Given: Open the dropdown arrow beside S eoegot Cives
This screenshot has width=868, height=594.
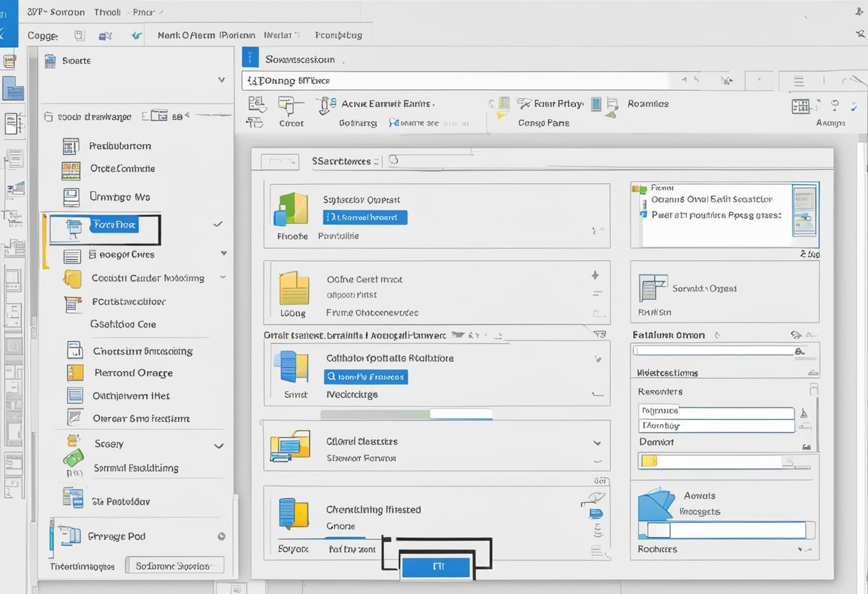Looking at the screenshot, I should (x=223, y=253).
